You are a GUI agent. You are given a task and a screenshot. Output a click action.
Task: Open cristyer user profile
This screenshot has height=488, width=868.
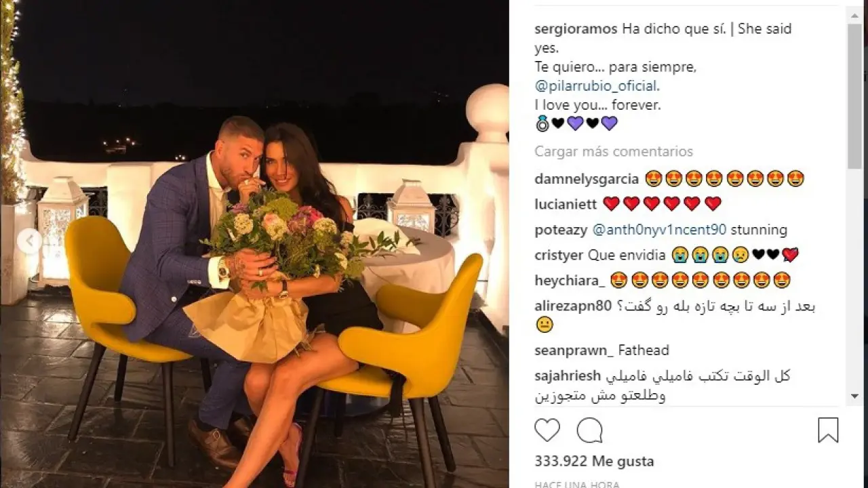click(559, 255)
